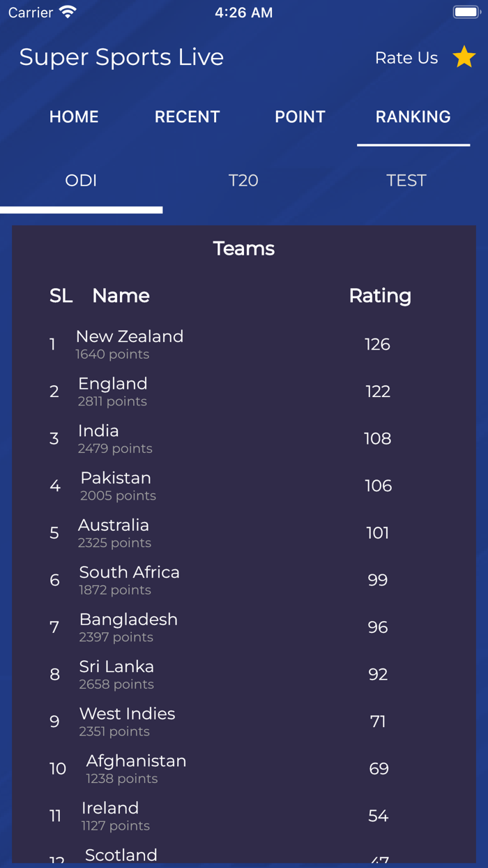Show ODI rankings tab
Image resolution: width=488 pixels, height=868 pixels.
tap(81, 181)
